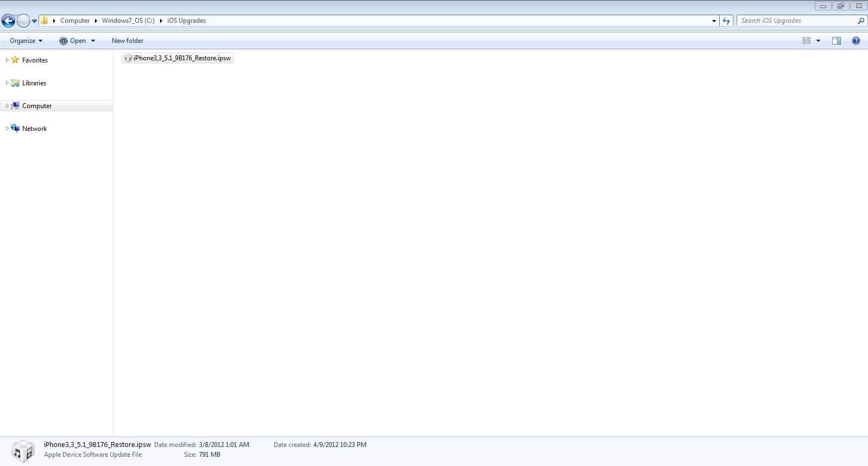
Task: Select iPhone3,3_5.1_9B176_Restore.ipsw file
Action: coord(178,58)
